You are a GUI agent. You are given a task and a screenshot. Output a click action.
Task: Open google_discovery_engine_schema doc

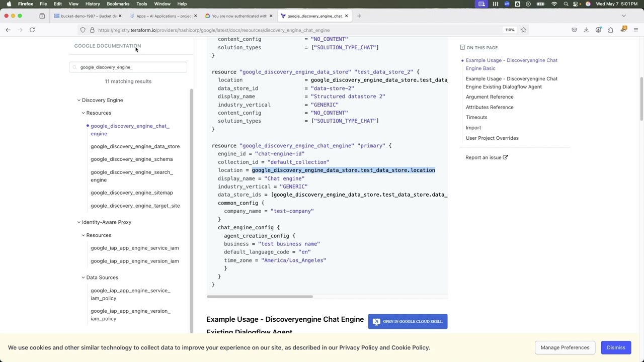(131, 159)
